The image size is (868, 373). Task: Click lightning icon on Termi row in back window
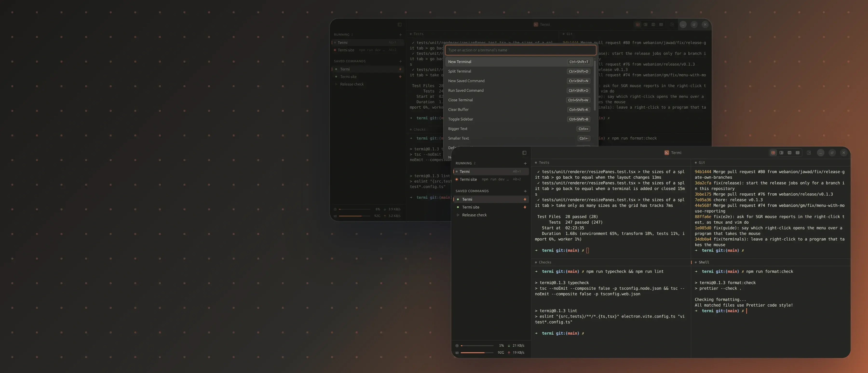(x=400, y=69)
